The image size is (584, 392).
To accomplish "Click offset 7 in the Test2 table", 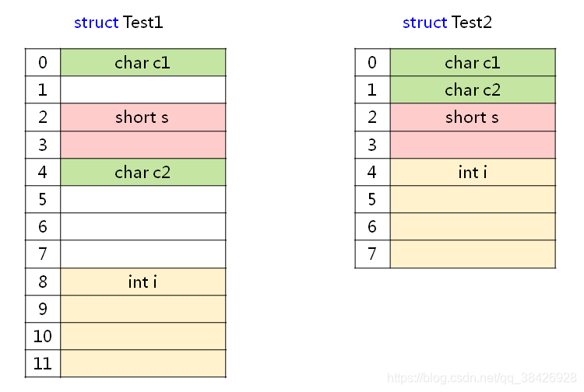I will pyautogui.click(x=372, y=254).
